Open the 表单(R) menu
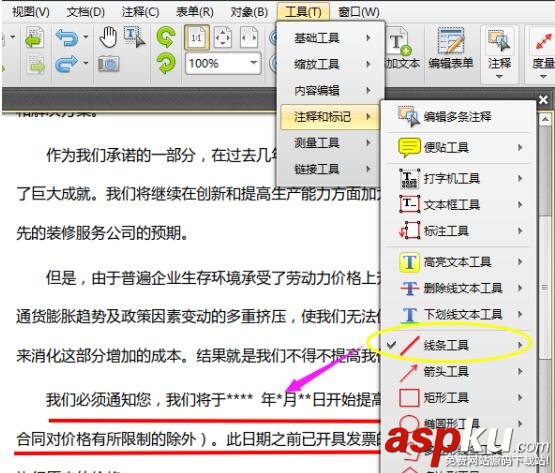 pos(195,12)
